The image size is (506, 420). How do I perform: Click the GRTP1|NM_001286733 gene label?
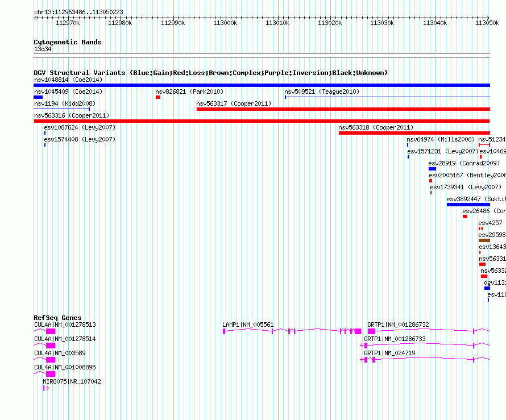coord(395,339)
